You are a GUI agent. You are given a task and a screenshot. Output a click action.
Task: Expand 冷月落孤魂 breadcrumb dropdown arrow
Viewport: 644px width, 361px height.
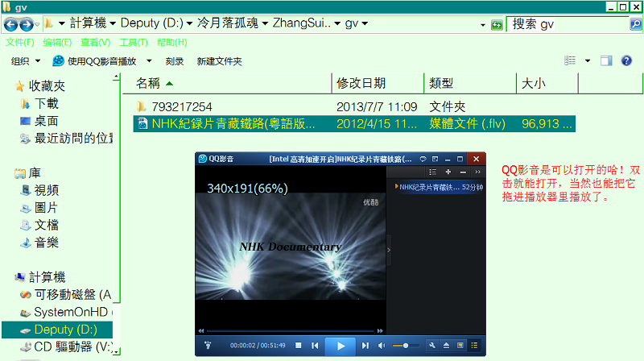tap(265, 23)
